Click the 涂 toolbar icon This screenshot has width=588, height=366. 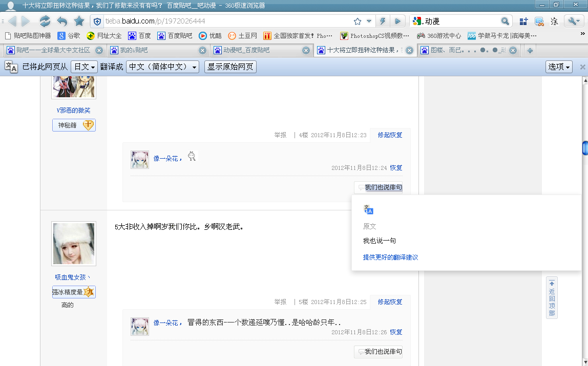click(554, 21)
